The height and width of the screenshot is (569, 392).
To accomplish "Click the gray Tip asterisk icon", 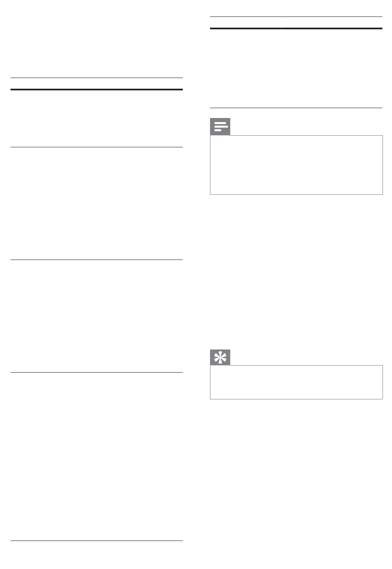I will pos(220,357).
